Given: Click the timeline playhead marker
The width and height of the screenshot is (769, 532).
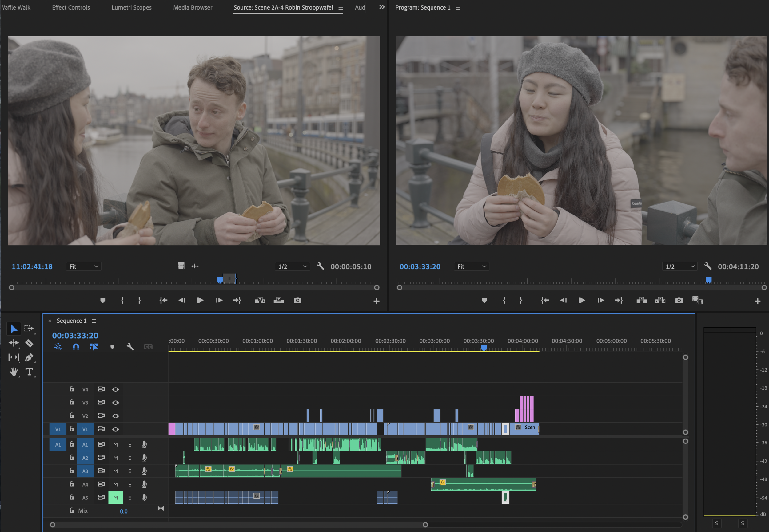Looking at the screenshot, I should tap(484, 347).
